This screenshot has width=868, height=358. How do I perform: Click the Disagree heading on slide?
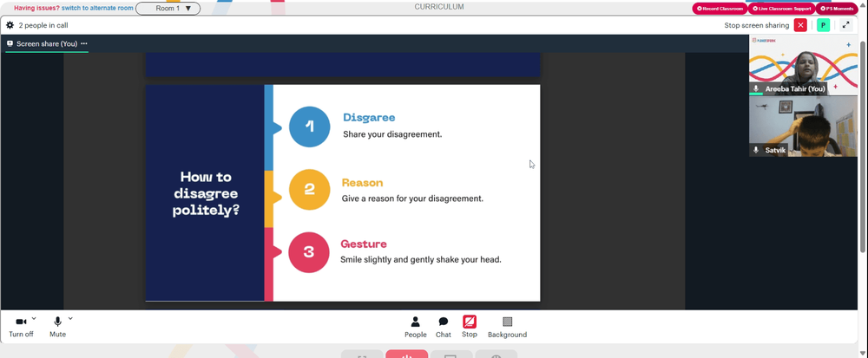pos(369,117)
